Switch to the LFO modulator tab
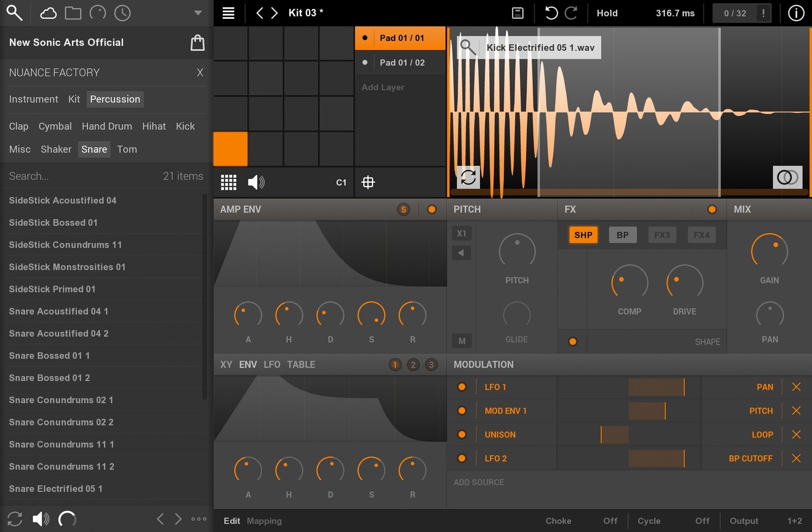This screenshot has height=532, width=812. [272, 365]
